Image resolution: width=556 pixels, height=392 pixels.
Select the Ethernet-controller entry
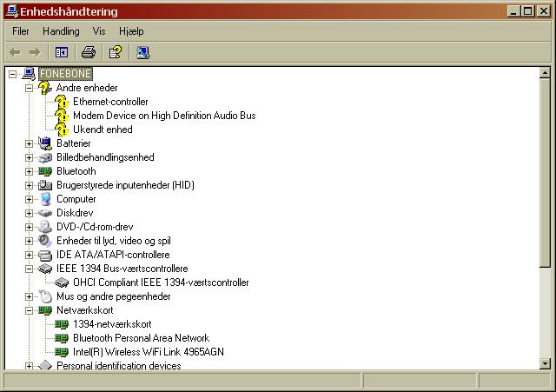[110, 102]
